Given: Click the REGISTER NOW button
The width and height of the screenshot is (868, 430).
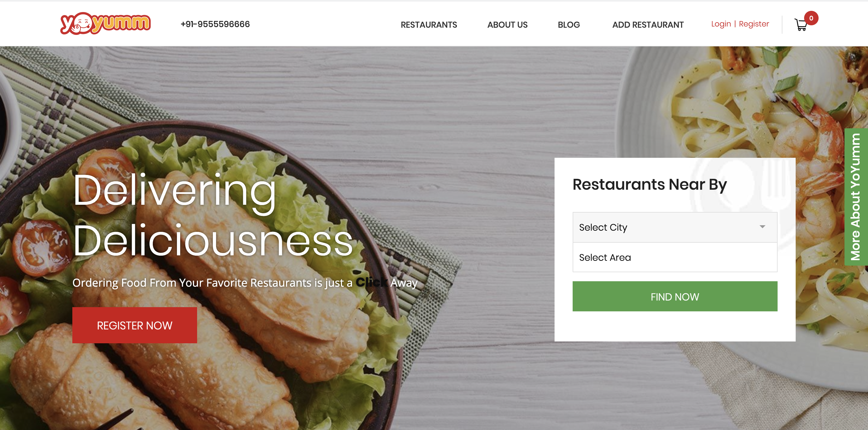Looking at the screenshot, I should [x=134, y=325].
